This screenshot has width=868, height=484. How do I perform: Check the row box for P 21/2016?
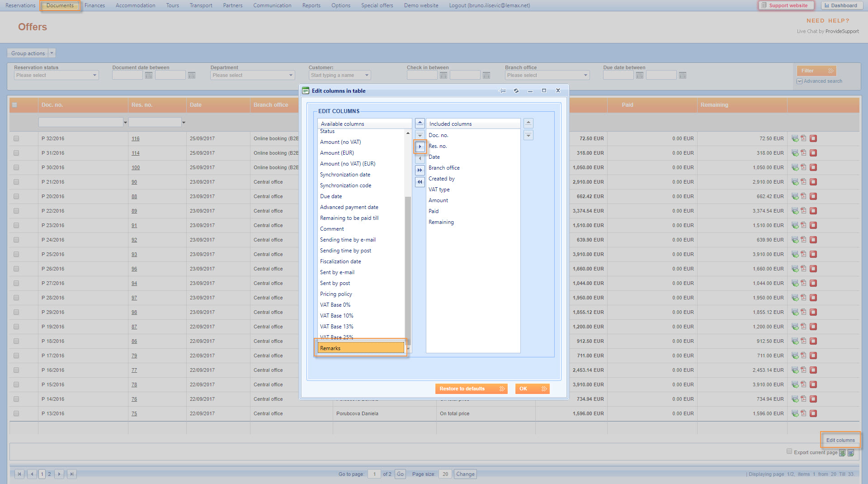[x=16, y=182]
